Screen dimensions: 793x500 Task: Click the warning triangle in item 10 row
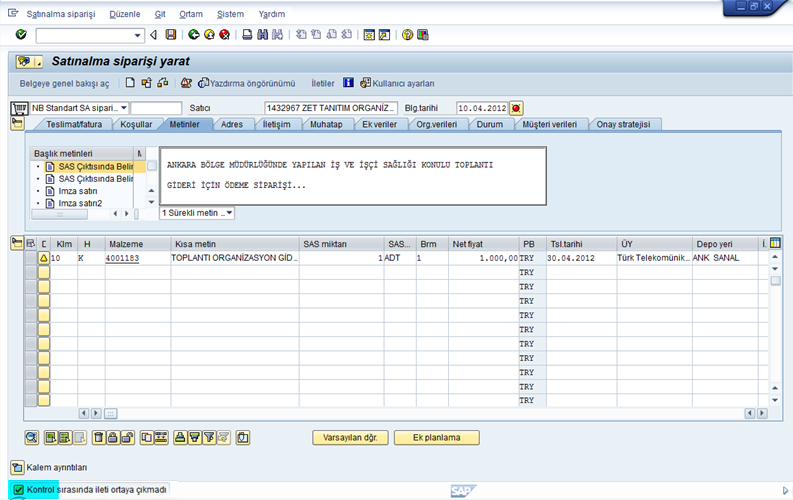pos(43,258)
